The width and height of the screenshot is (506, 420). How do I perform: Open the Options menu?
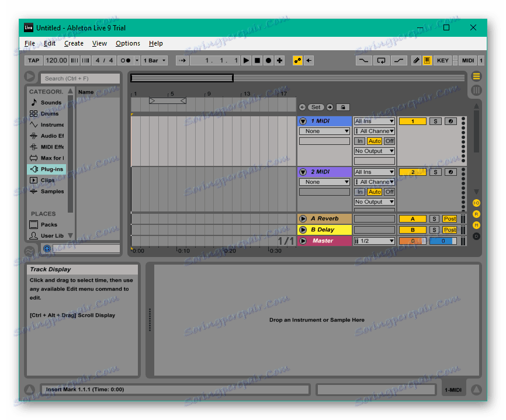[128, 43]
